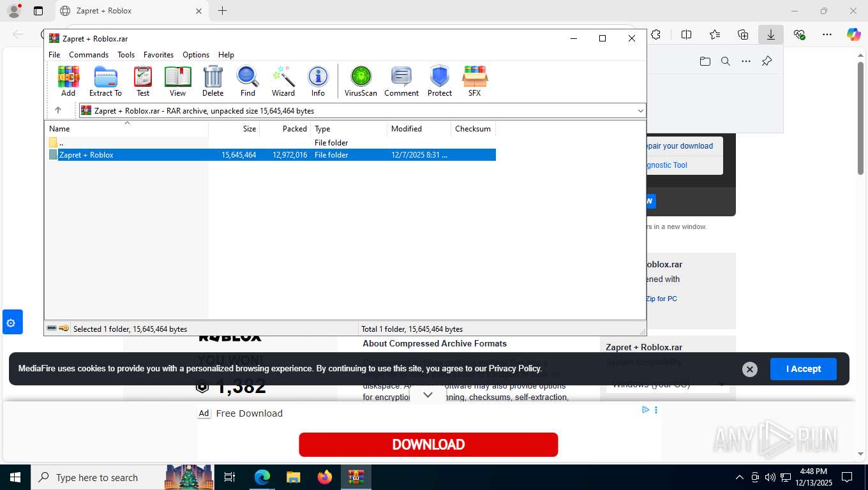This screenshot has width=868, height=490.
Task: Open Edge browser essentials heart icon
Action: click(799, 34)
